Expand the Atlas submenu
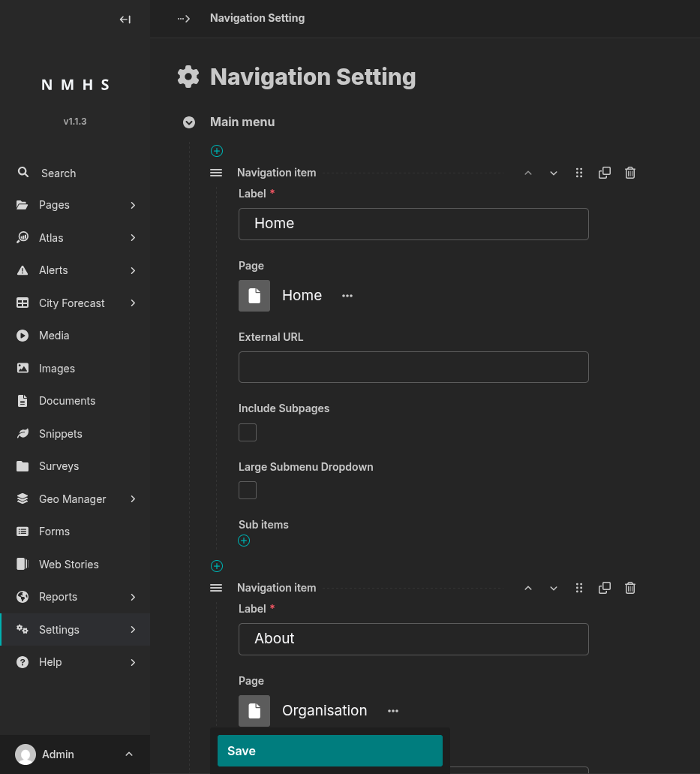The width and height of the screenshot is (700, 774). (x=133, y=237)
